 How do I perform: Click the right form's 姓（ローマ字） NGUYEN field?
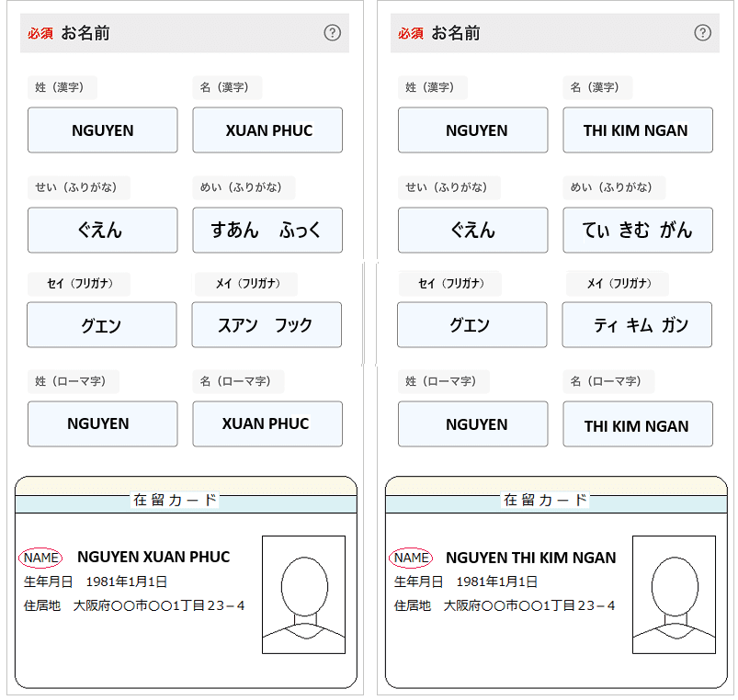(x=472, y=424)
